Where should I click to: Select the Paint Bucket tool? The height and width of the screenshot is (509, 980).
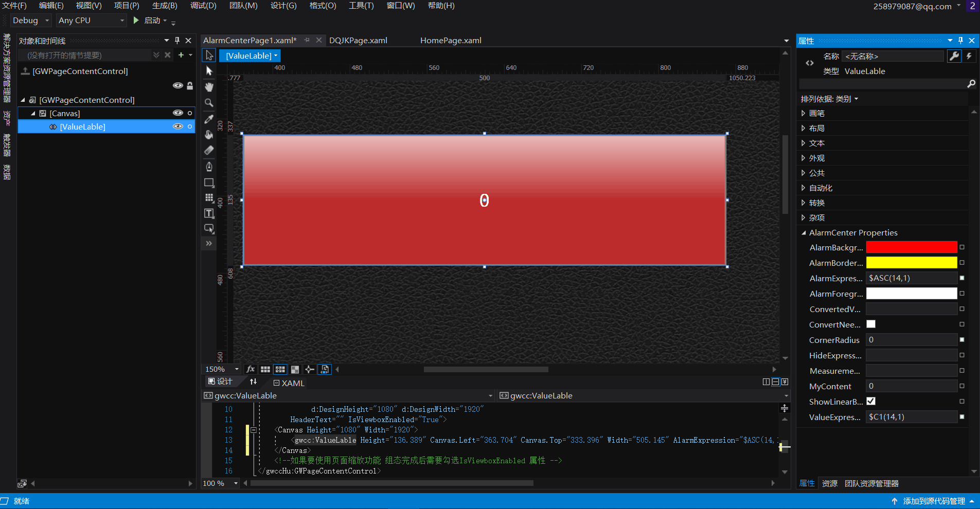coord(209,135)
